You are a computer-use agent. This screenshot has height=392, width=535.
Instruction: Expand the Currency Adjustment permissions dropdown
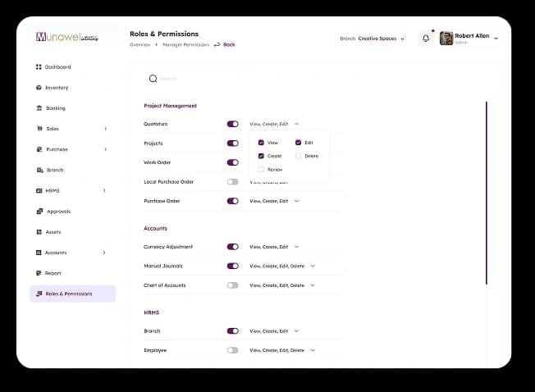(x=296, y=247)
